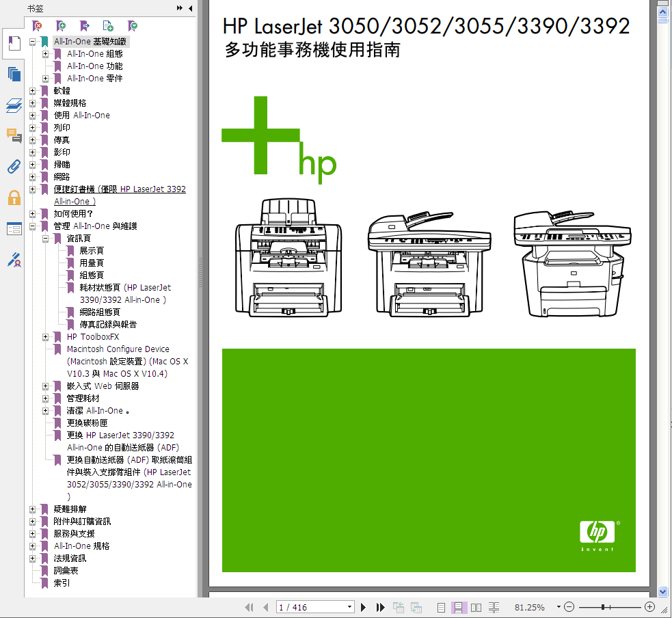
Task: Open the Layers sidebar panel
Action: point(14,105)
